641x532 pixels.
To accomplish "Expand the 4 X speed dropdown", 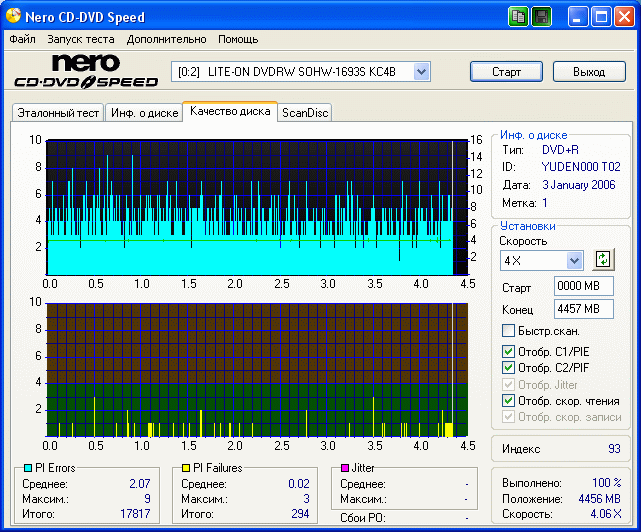I will (x=574, y=260).
